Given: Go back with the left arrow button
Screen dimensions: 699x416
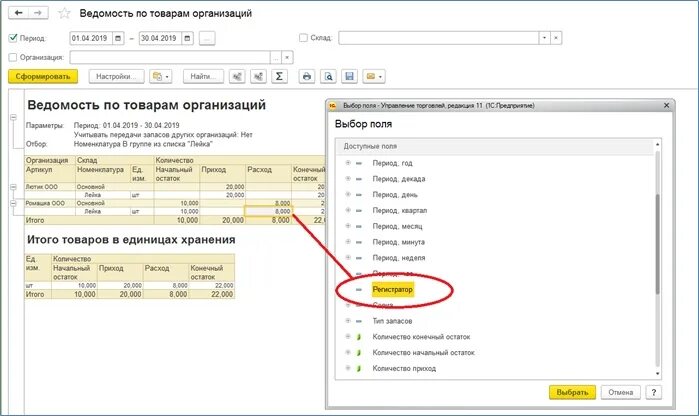Looking at the screenshot, I should [18, 13].
